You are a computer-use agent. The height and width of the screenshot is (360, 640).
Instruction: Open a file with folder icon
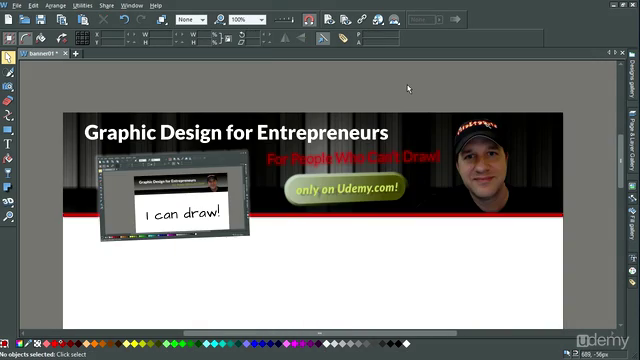[24, 20]
